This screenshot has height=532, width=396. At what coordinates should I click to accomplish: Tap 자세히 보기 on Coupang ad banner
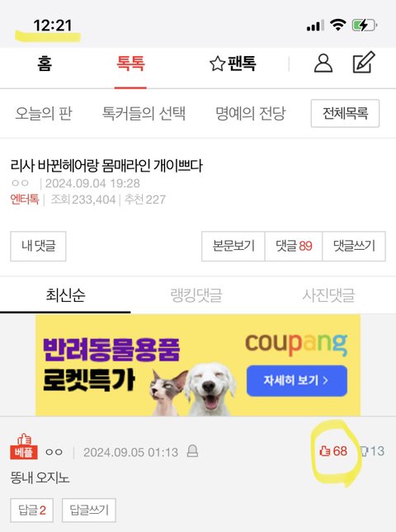296,381
